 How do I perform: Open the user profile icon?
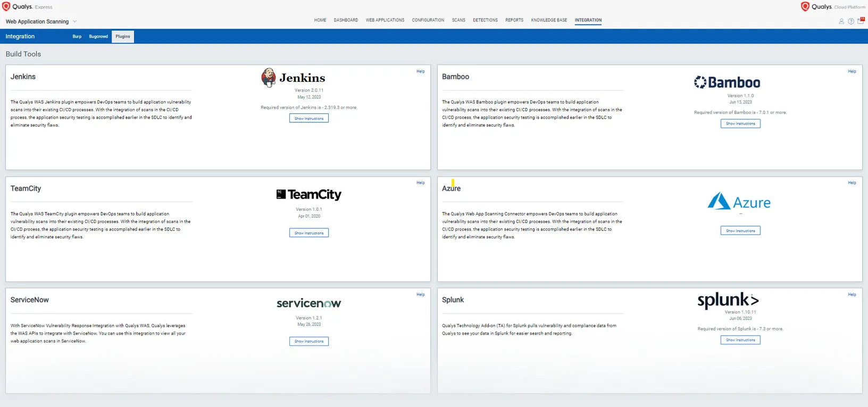tap(841, 21)
